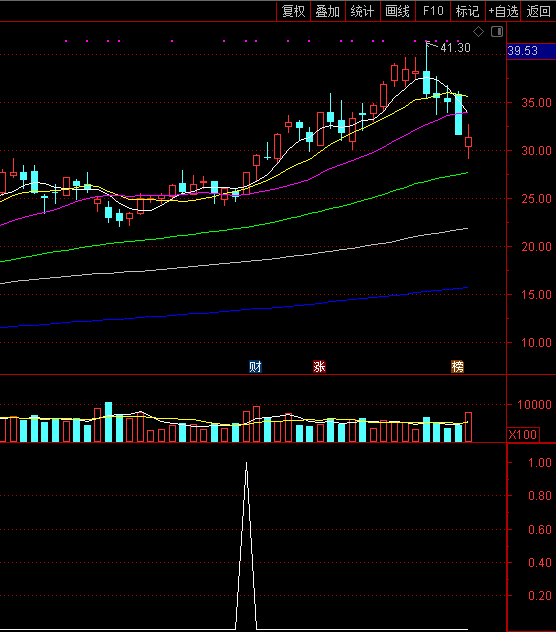Image resolution: width=556 pixels, height=632 pixels.
Task: Click the 返回 back button
Action: click(x=538, y=11)
